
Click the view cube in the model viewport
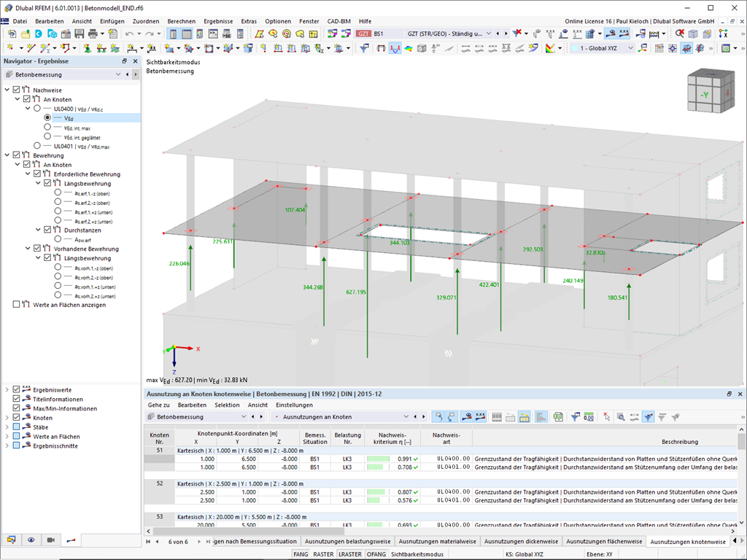[710, 91]
